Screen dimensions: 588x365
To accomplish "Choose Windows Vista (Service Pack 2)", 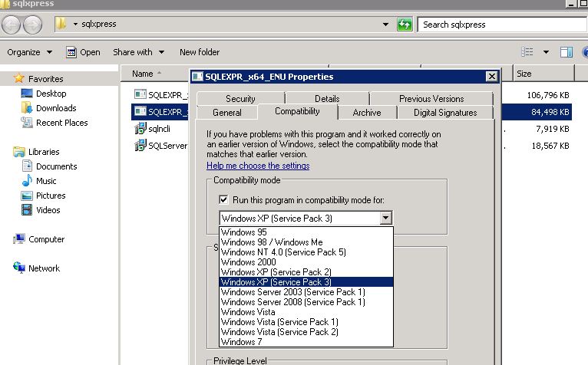I will (x=306, y=332).
